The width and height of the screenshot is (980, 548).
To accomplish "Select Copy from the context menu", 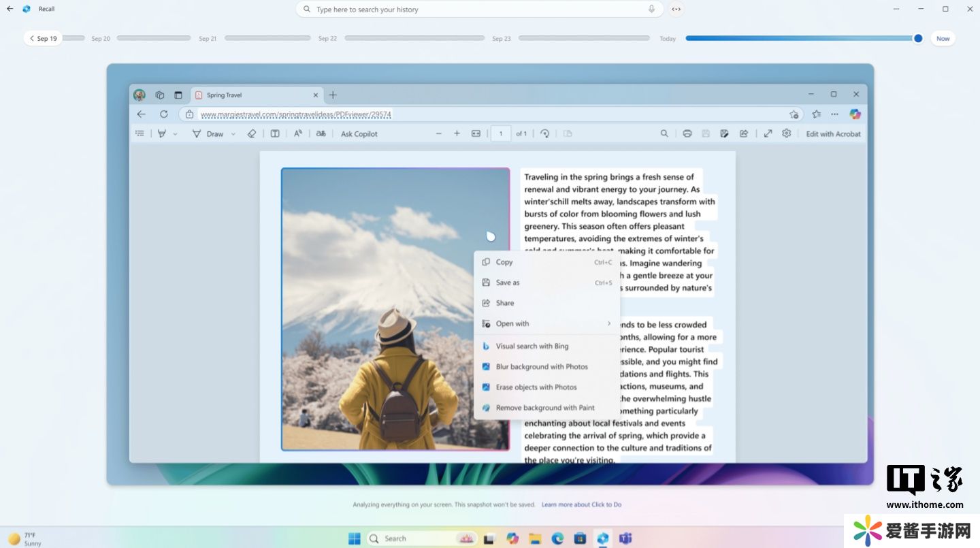I will [x=504, y=262].
